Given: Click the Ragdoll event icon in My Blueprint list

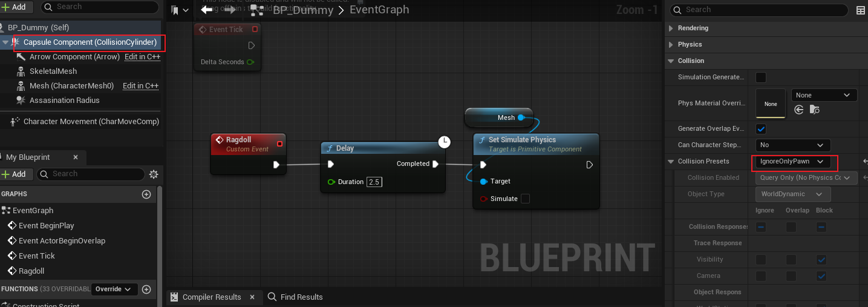Looking at the screenshot, I should point(12,271).
